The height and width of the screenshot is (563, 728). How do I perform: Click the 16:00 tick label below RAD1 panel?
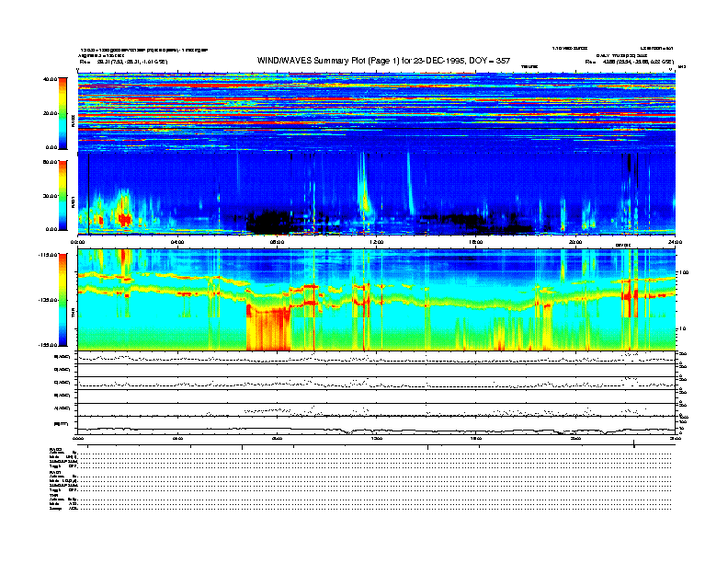tap(476, 242)
